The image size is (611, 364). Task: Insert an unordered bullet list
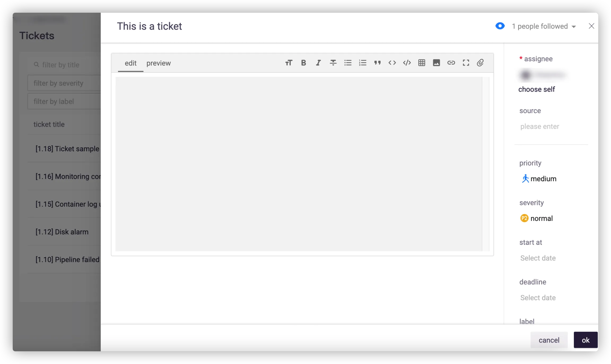click(348, 63)
